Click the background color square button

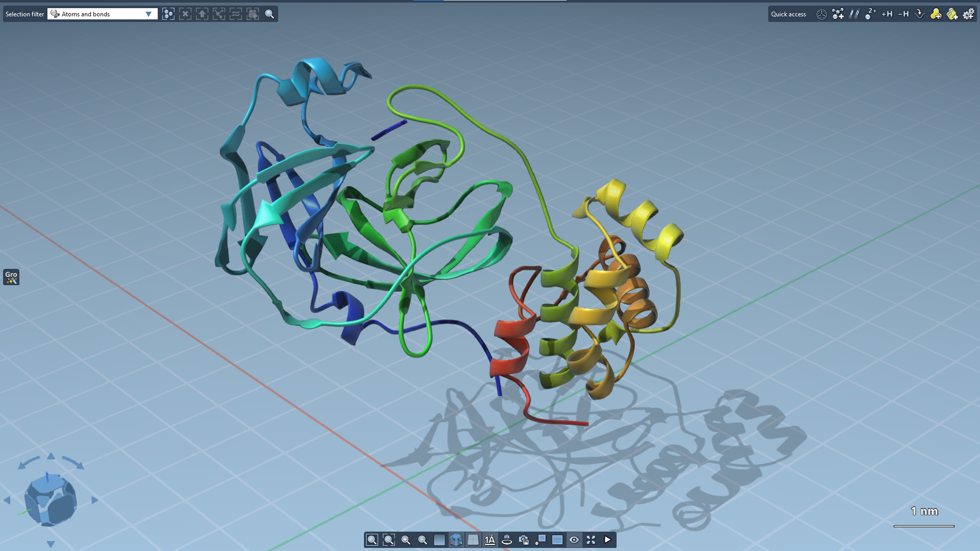(x=439, y=540)
